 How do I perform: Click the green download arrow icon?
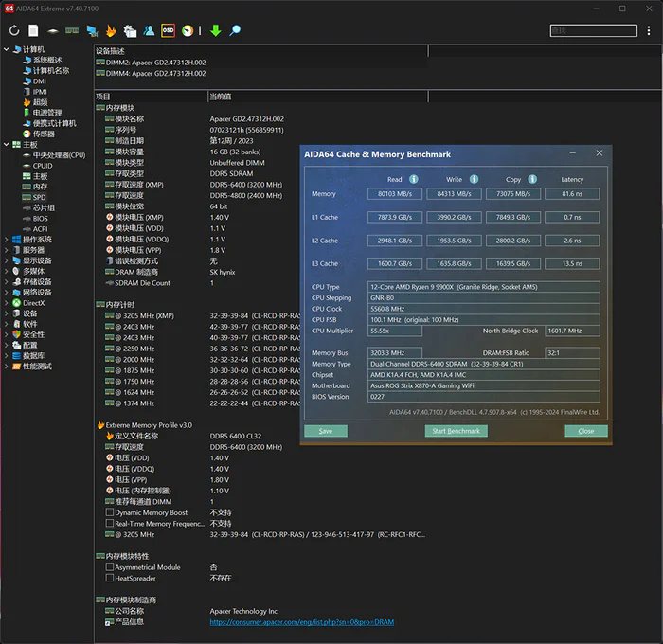(215, 31)
